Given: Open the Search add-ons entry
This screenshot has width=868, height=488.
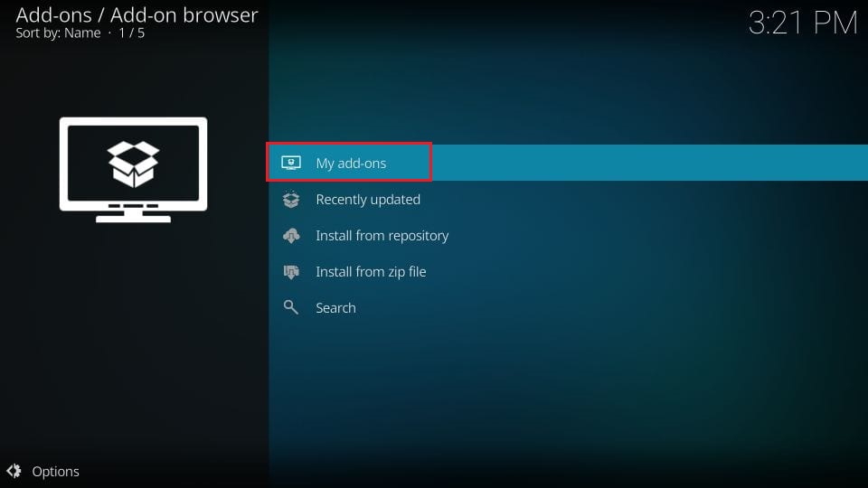Looking at the screenshot, I should [x=568, y=307].
